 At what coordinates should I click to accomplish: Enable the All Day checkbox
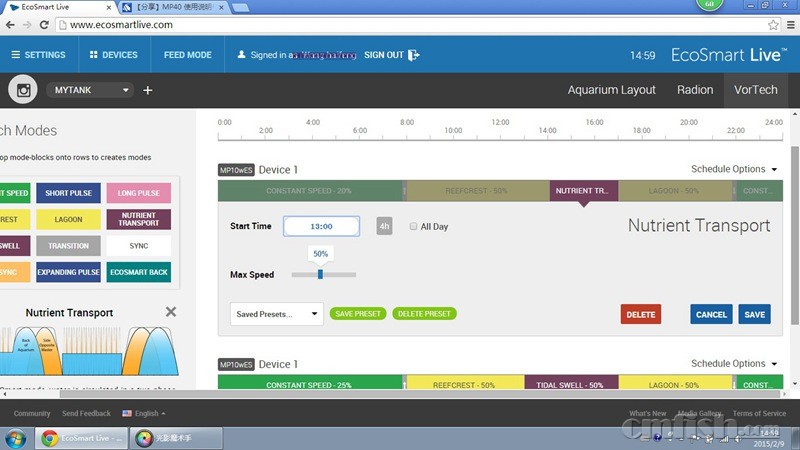pyautogui.click(x=414, y=227)
